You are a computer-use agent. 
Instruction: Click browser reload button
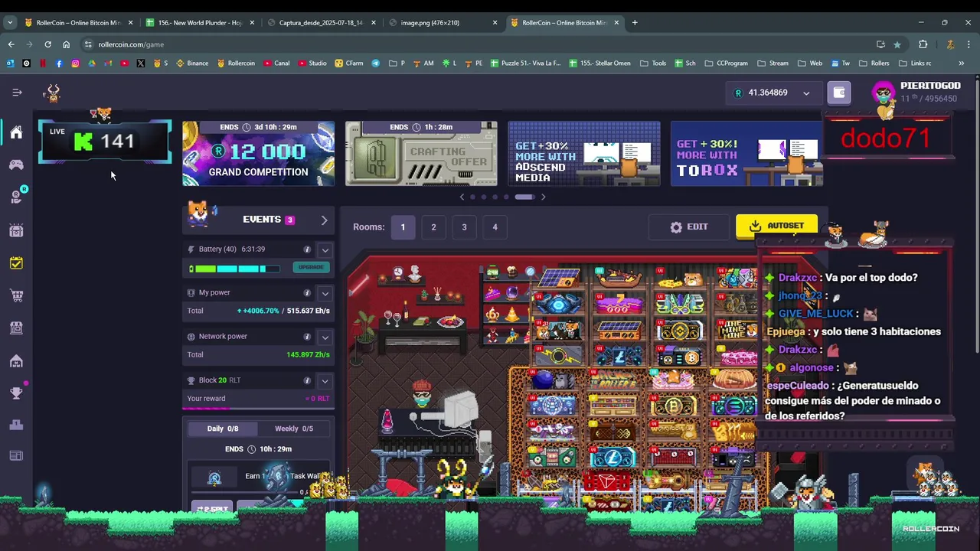[47, 44]
